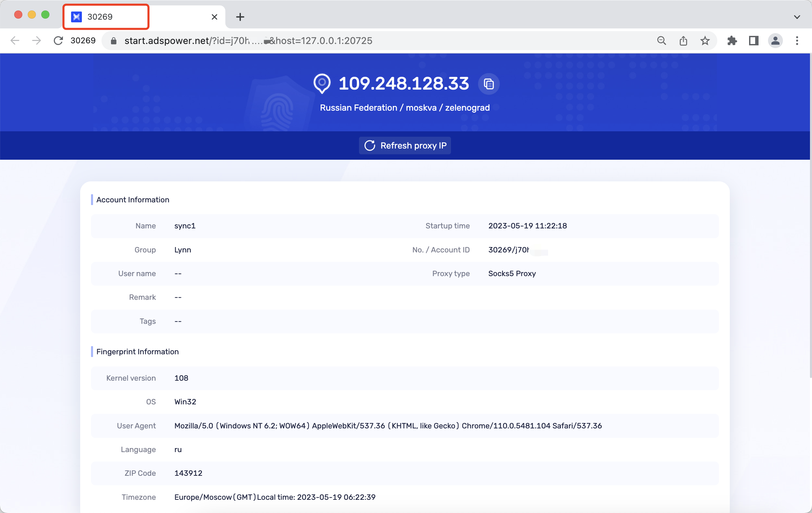Navigate forward
The height and width of the screenshot is (513, 812).
pos(36,41)
